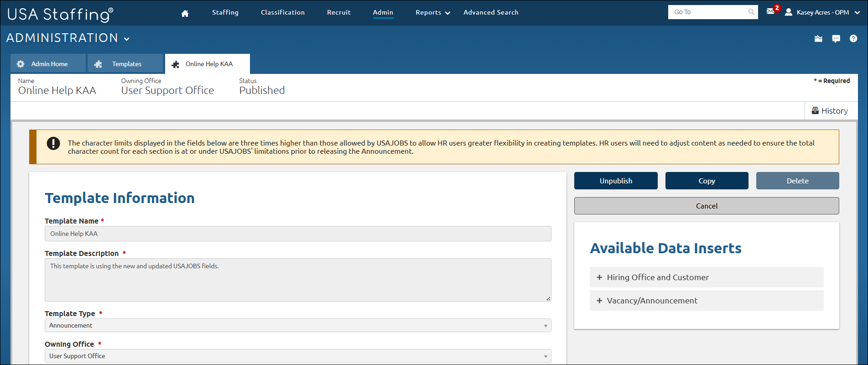
Task: Switch to the Admin Home tab
Action: coord(48,63)
